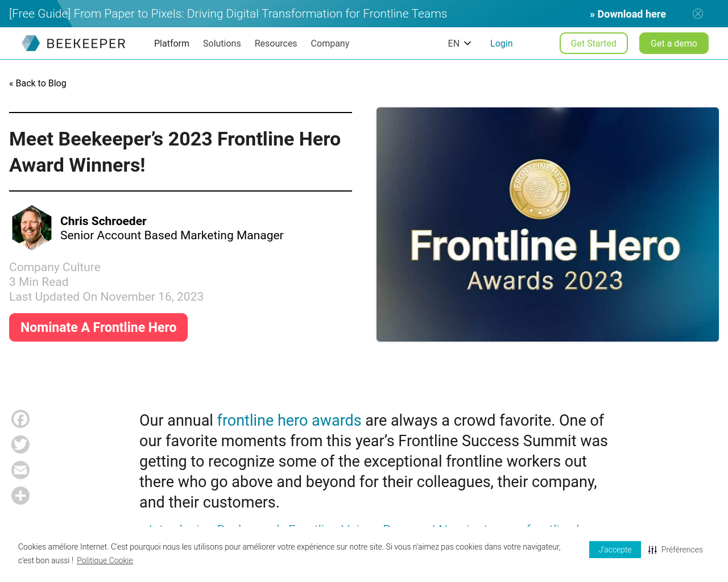The height and width of the screenshot is (582, 728).
Task: Share article on Facebook icon
Action: [20, 419]
